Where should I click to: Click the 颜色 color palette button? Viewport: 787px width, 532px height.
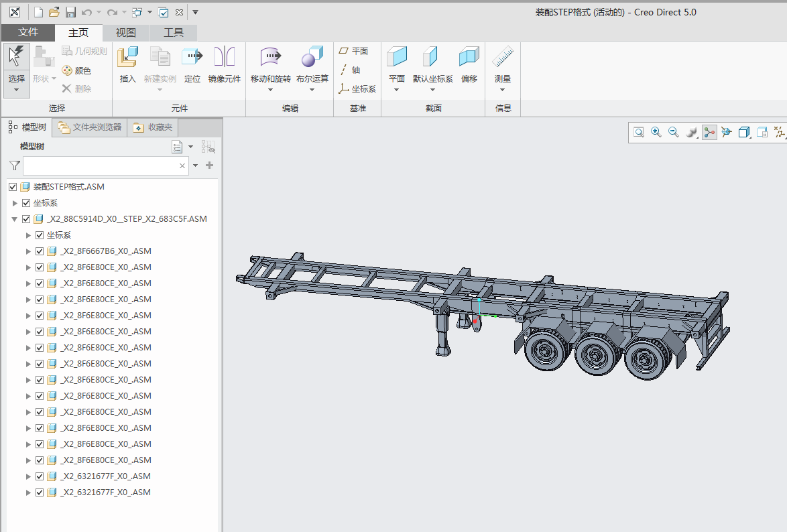[x=77, y=71]
